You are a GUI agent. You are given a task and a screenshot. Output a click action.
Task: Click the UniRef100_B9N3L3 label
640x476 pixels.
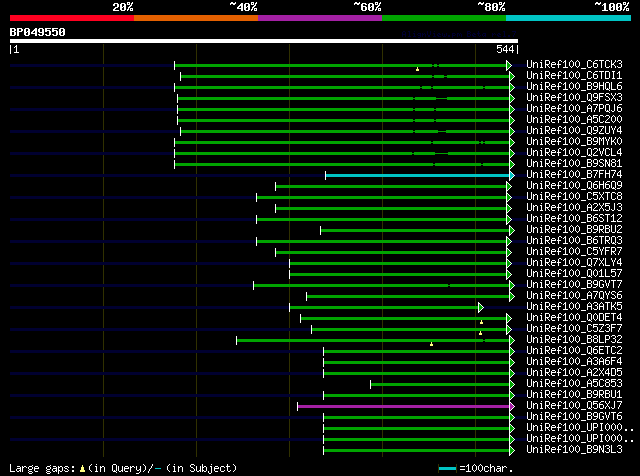(x=574, y=450)
